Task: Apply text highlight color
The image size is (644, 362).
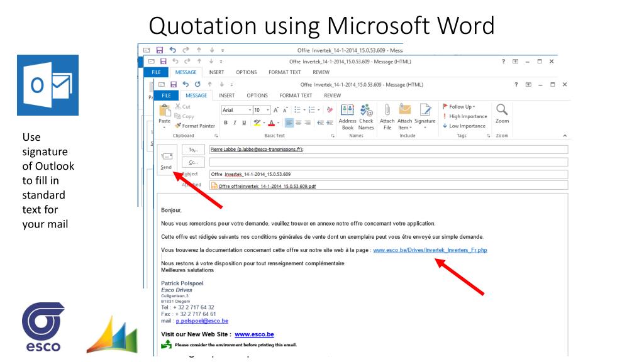Action: [257, 123]
